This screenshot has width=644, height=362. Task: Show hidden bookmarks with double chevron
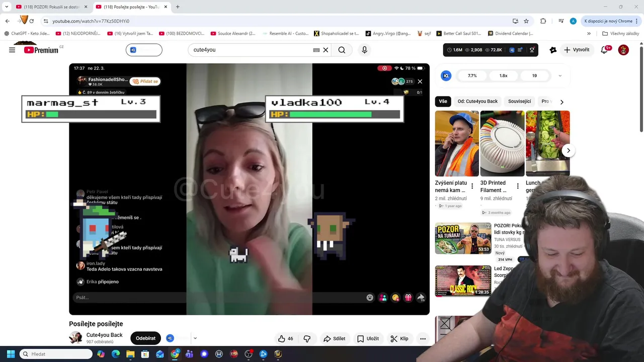pos(589,34)
